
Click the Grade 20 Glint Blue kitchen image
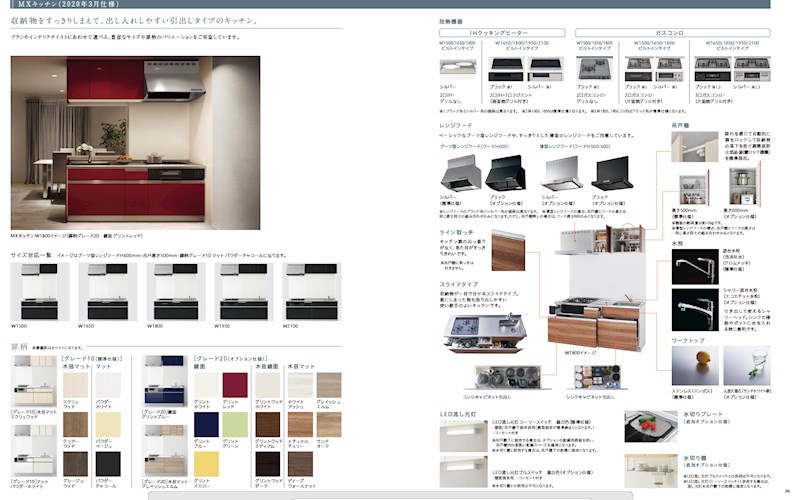164,382
